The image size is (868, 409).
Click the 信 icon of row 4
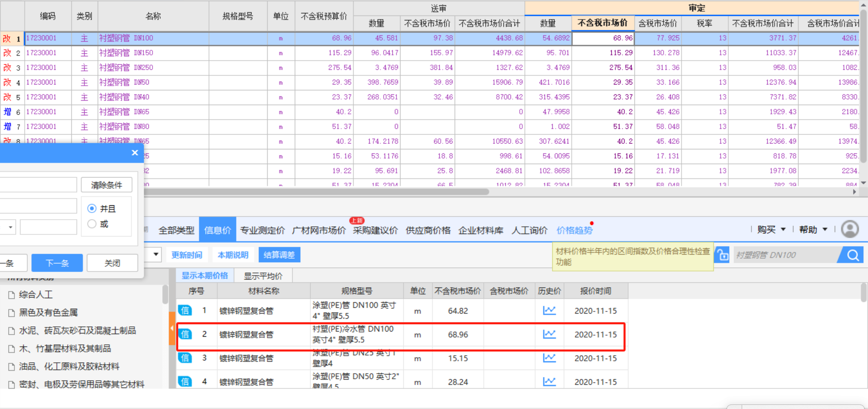pyautogui.click(x=185, y=381)
